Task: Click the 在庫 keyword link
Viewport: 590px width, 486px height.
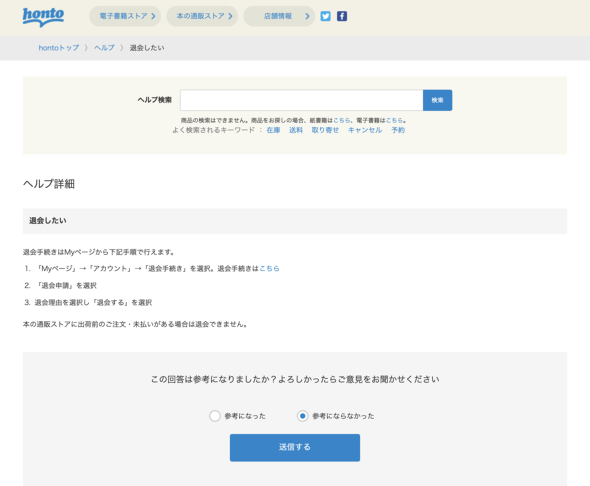Action: 273,130
